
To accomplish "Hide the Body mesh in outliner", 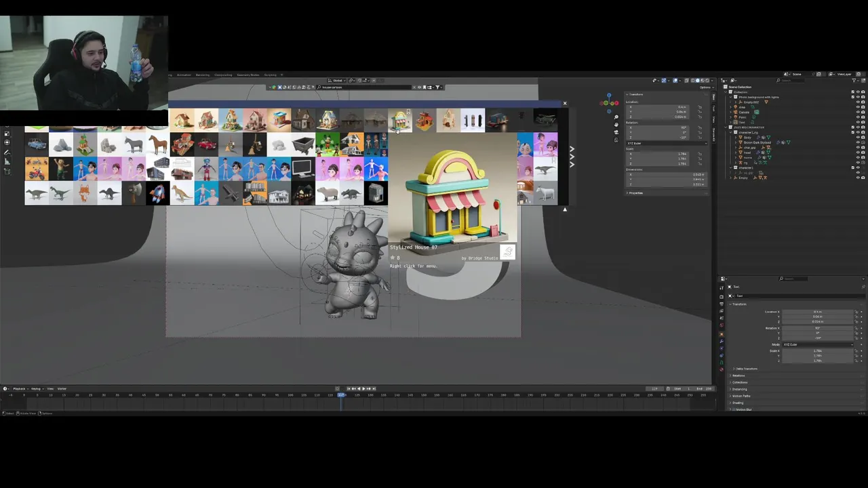I will pos(858,138).
